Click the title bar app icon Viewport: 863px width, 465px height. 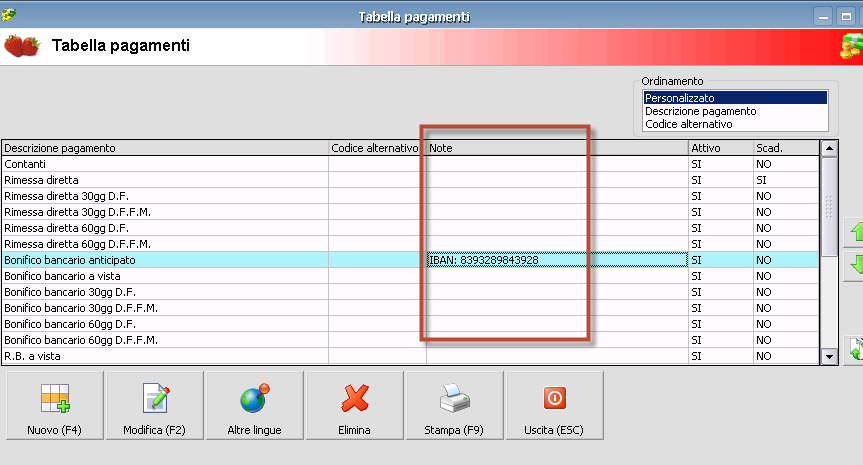coord(8,15)
